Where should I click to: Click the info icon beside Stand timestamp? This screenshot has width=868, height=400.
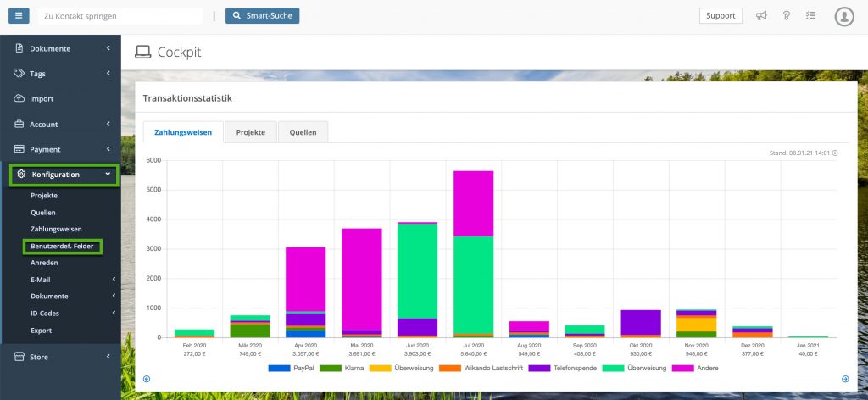(835, 153)
